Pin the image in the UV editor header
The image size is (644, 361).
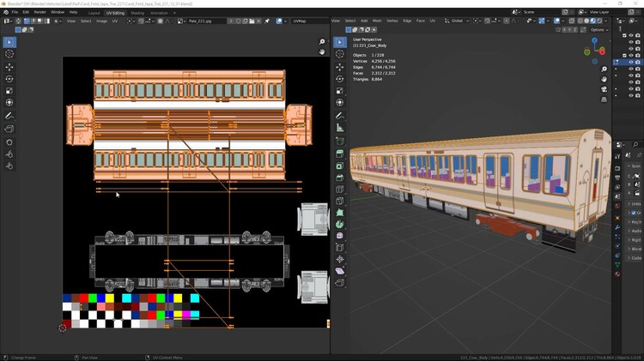tap(267, 21)
